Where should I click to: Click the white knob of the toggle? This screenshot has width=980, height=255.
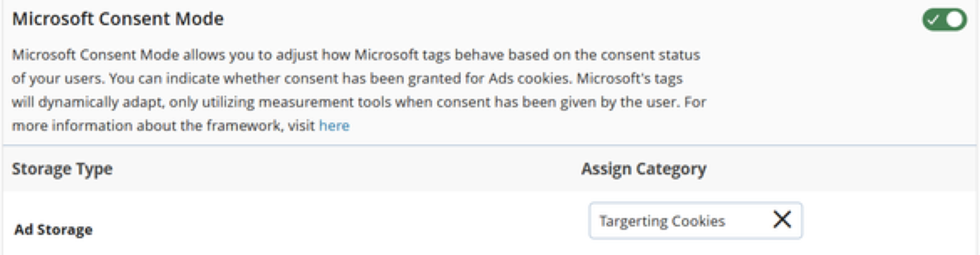click(x=955, y=20)
